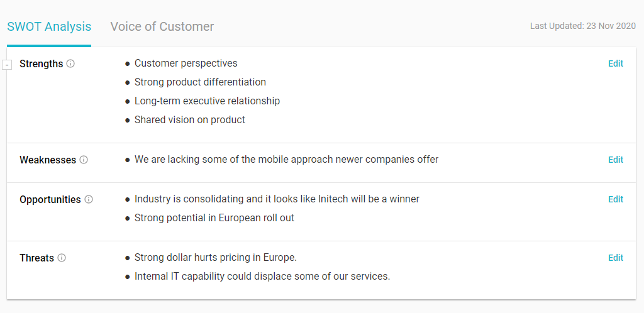
Task: Click 'Strong dollar hurts pricing in Europe'
Action: point(216,258)
